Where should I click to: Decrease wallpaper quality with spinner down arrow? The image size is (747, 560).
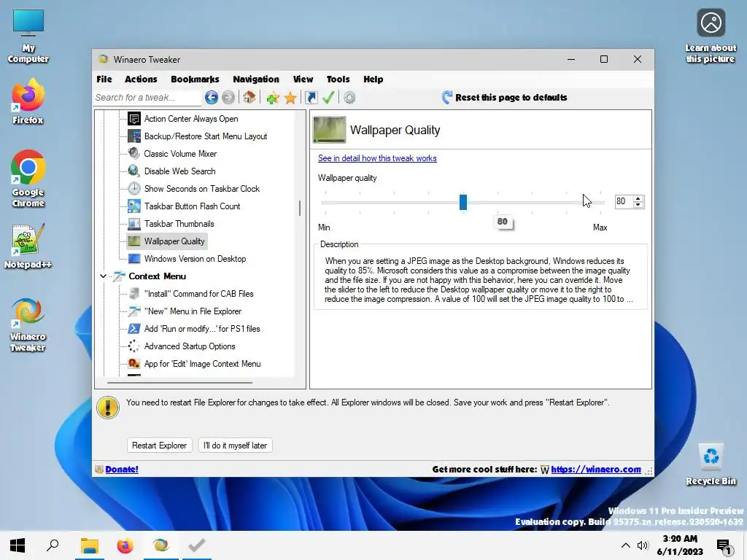coord(638,205)
